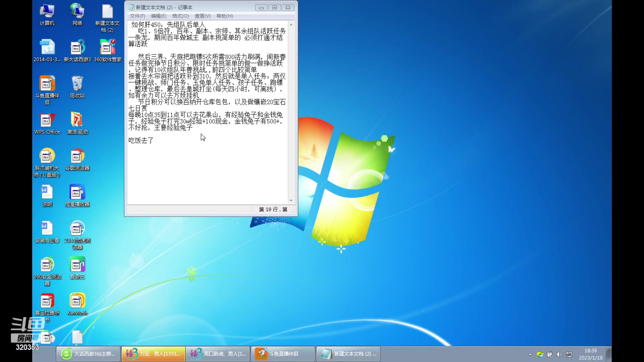Launch 新大话西游3 from desktop
This screenshot has width=644, height=362.
coord(77,51)
